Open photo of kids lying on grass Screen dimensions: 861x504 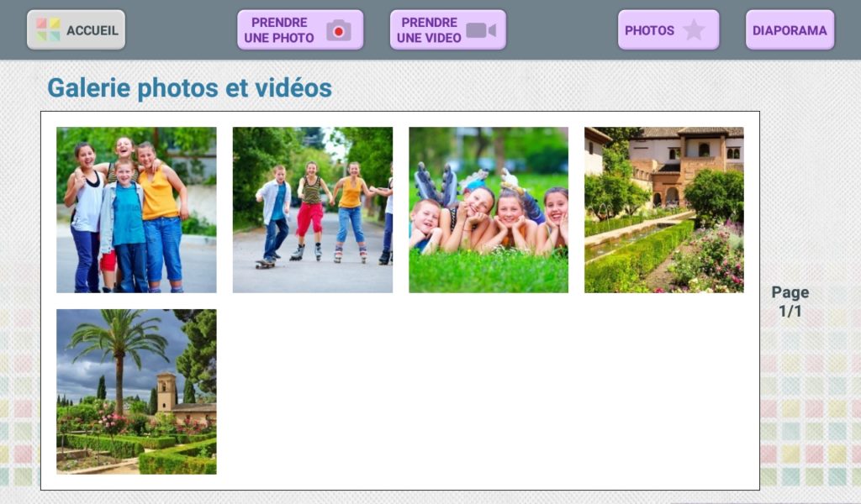[489, 210]
